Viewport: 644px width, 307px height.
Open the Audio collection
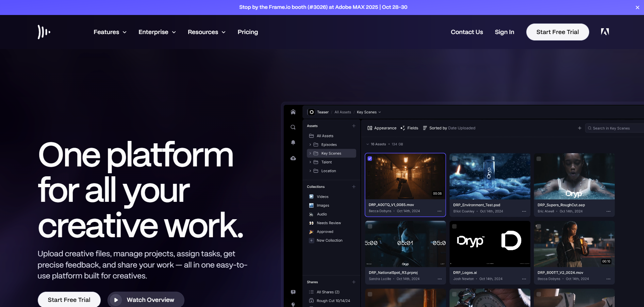click(x=321, y=214)
